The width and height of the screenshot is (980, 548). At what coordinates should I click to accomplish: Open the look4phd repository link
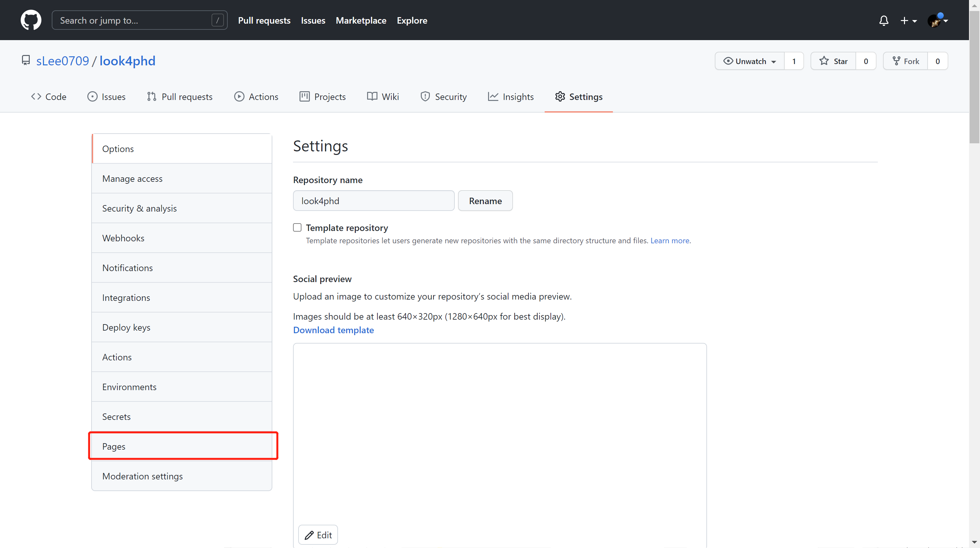click(x=127, y=61)
